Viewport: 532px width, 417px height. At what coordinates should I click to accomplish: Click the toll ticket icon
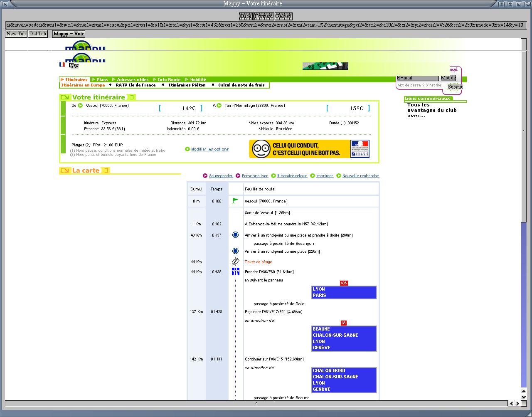pyautogui.click(x=235, y=262)
